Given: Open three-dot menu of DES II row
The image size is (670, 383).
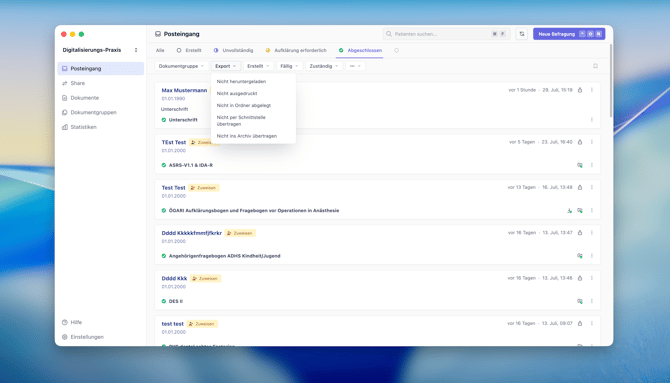Looking at the screenshot, I should pos(592,301).
